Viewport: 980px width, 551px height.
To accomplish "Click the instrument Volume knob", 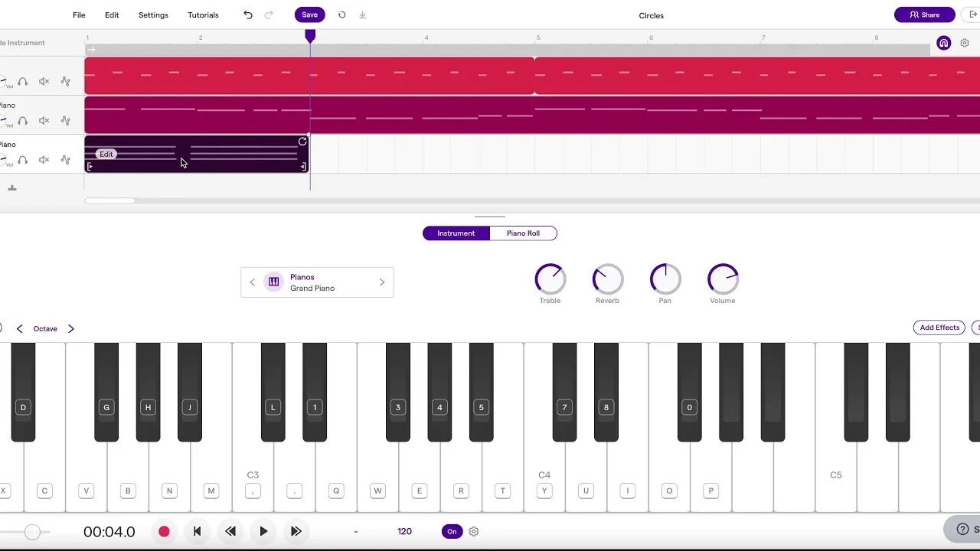I will click(723, 279).
